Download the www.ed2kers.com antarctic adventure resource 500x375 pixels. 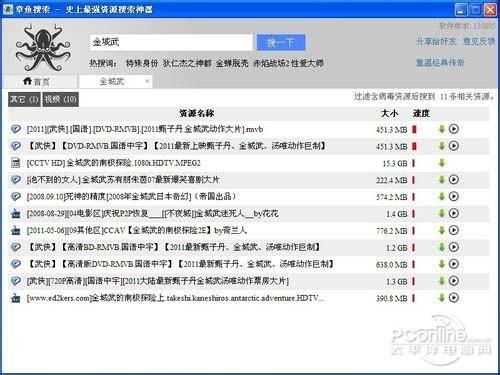click(x=442, y=298)
